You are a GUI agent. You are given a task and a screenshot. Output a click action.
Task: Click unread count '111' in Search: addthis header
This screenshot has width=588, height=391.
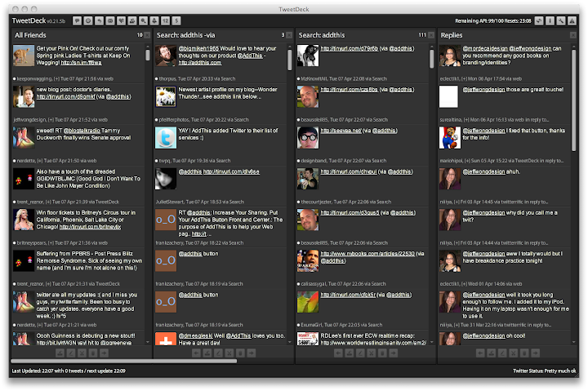click(422, 35)
